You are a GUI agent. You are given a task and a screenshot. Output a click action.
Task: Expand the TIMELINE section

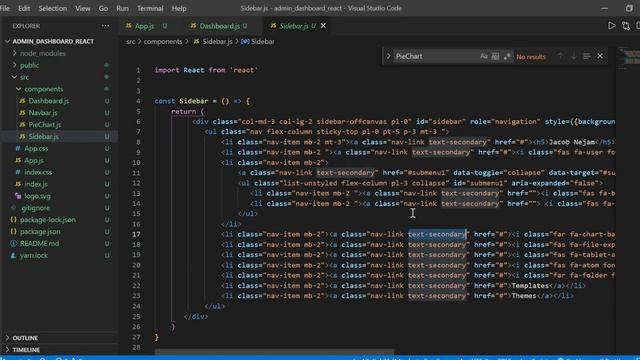pos(26,350)
